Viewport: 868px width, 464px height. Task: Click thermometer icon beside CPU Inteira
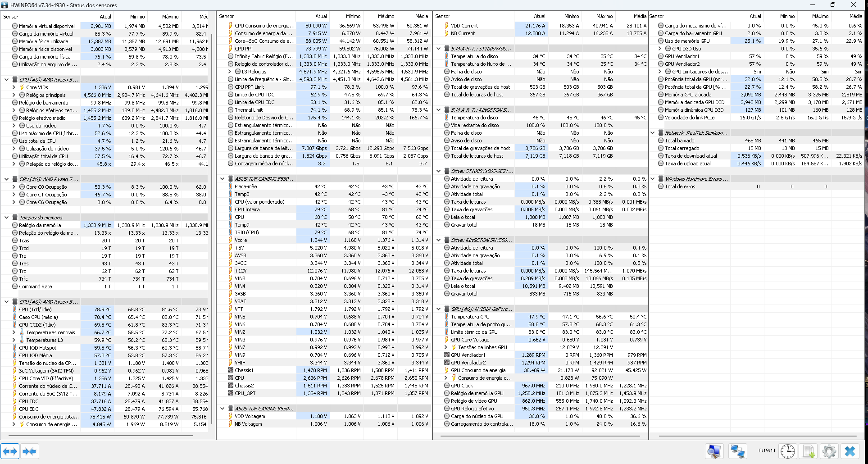[231, 209]
